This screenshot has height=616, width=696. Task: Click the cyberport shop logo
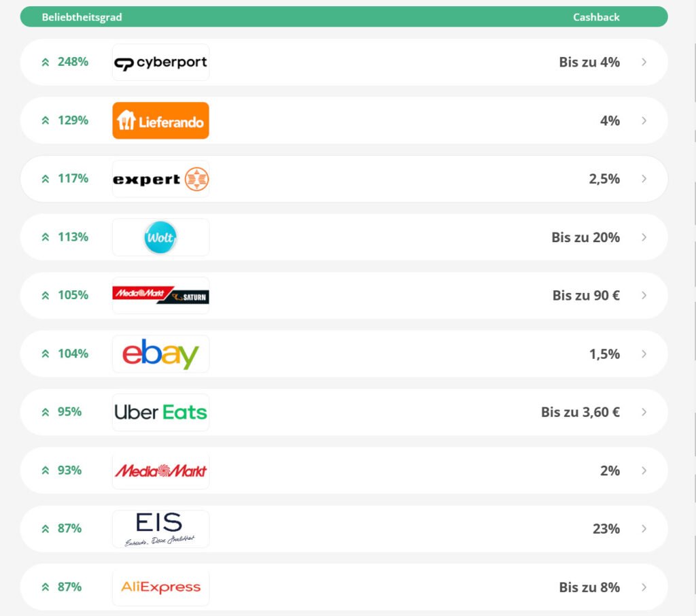coord(160,63)
